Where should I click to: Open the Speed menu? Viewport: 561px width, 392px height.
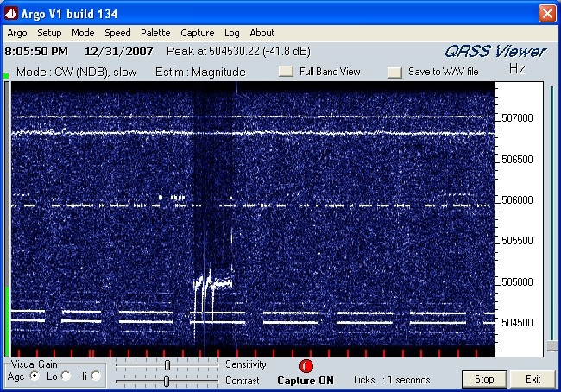[x=117, y=34]
